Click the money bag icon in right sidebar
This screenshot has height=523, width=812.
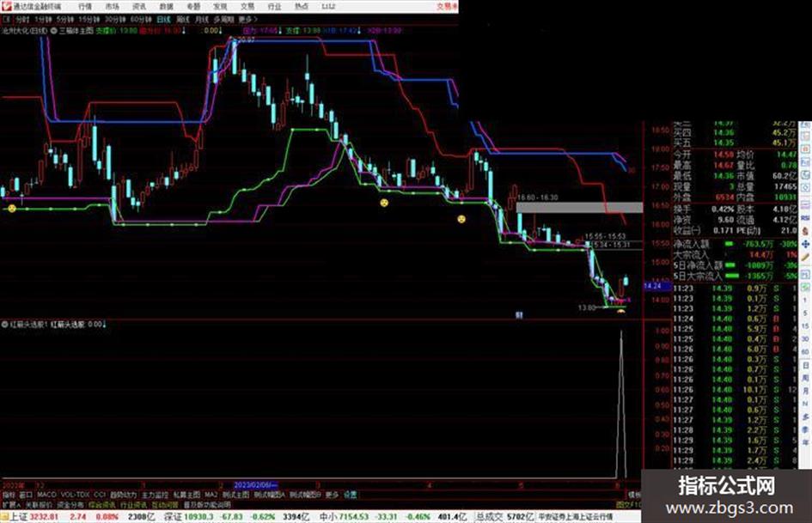coord(805,230)
